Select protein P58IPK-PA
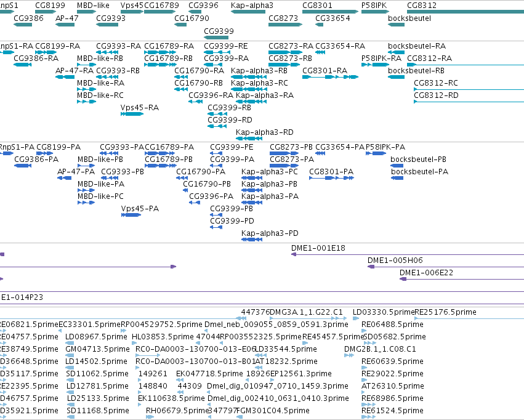 pyautogui.click(x=385, y=147)
